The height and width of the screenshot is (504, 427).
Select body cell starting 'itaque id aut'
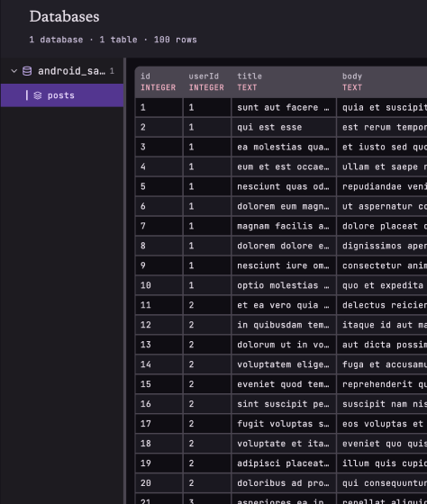(382, 325)
